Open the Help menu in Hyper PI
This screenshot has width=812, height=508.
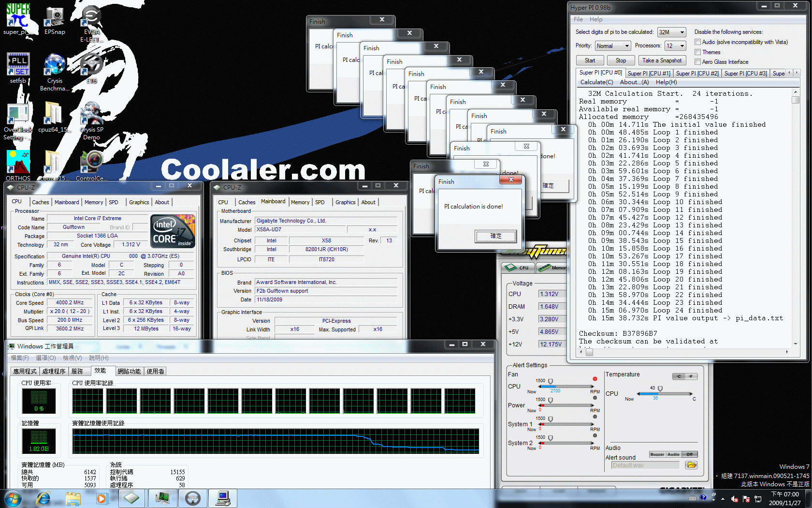tap(596, 19)
